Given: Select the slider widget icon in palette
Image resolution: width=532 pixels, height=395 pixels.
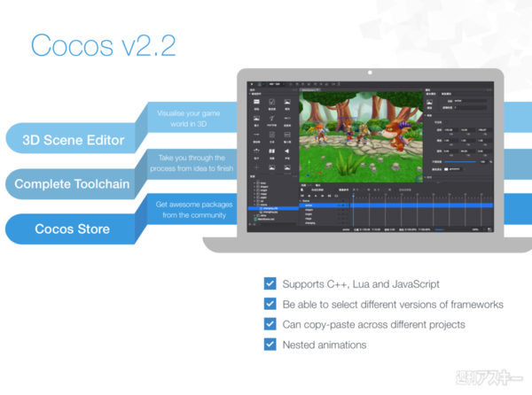Looking at the screenshot, I should click(x=256, y=135).
